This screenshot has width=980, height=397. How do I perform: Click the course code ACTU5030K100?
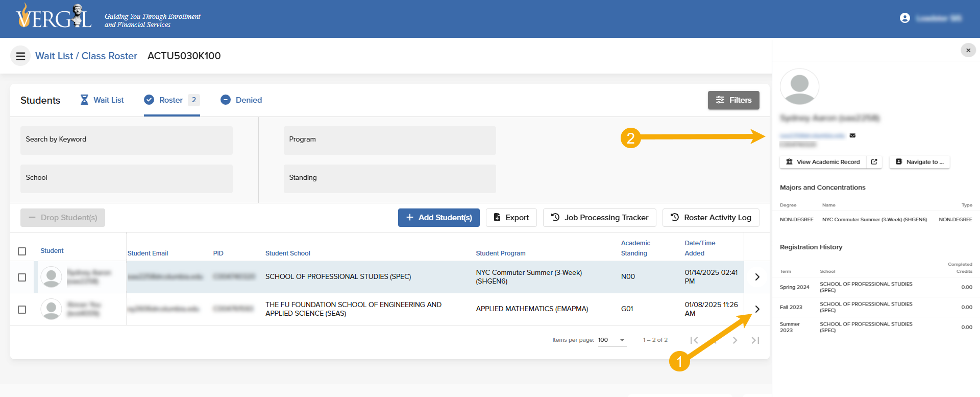click(184, 56)
